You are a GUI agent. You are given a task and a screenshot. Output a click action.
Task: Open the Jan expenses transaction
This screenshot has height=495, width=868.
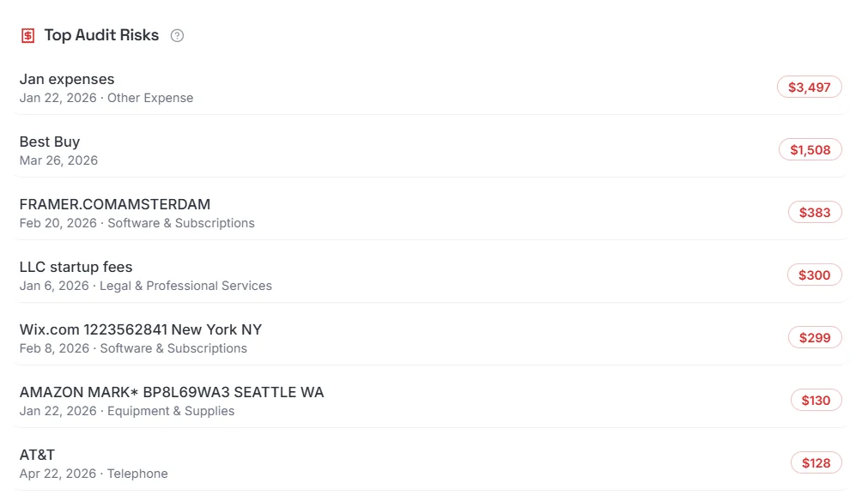tap(431, 88)
